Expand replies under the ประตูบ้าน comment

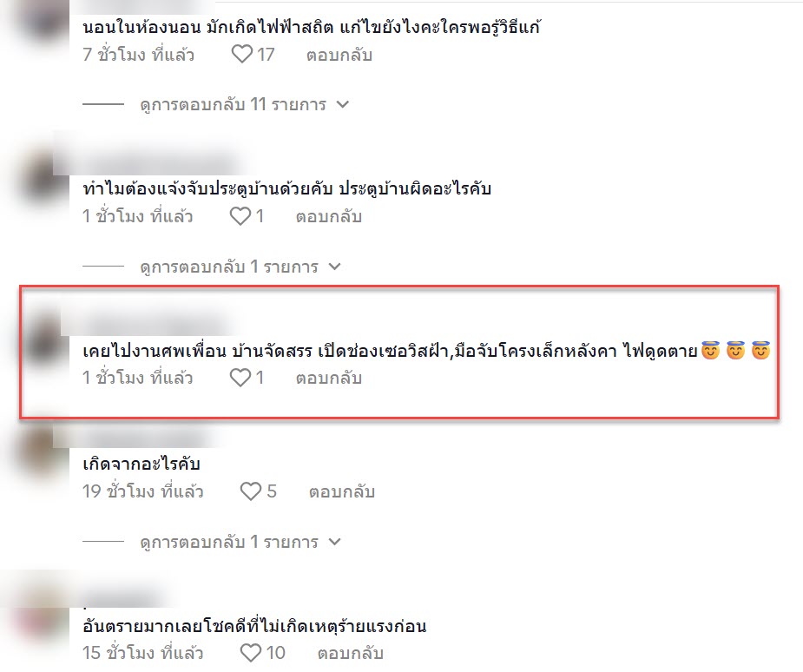[x=334, y=267]
